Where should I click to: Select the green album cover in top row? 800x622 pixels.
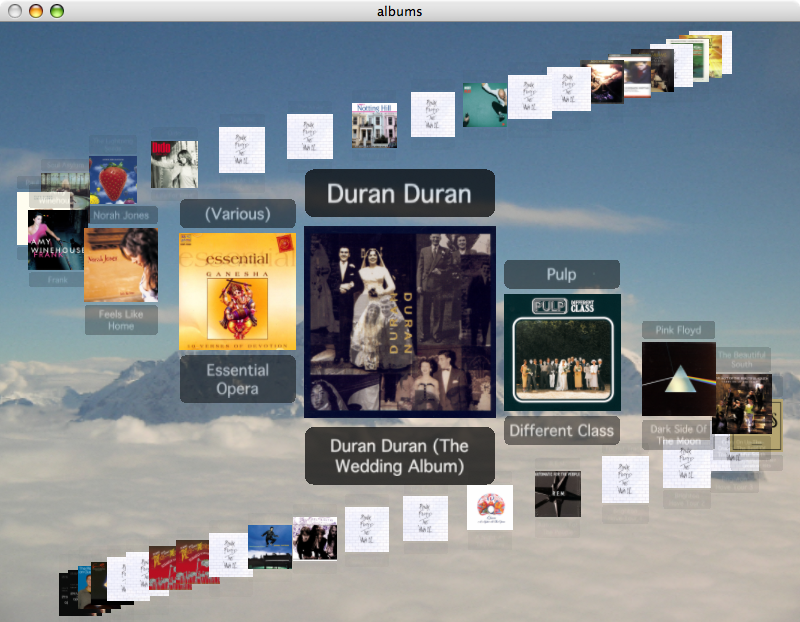click(484, 105)
